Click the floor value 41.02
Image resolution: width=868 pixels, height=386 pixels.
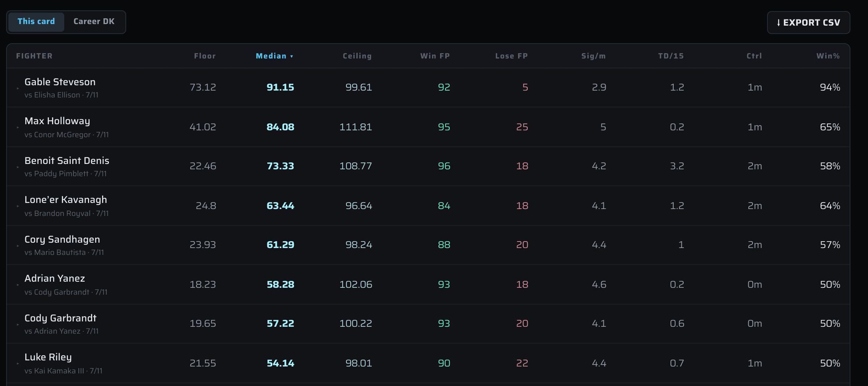203,127
